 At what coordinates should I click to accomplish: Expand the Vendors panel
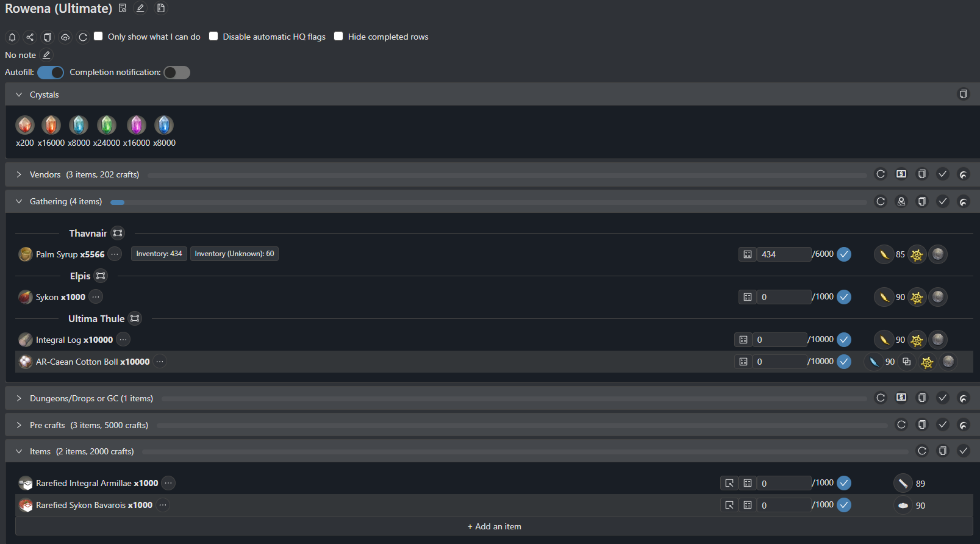pos(19,174)
